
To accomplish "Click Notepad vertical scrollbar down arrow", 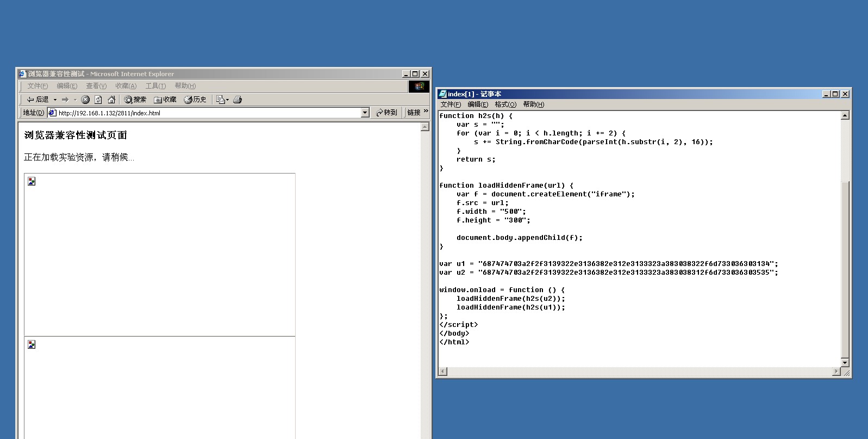I will point(845,362).
